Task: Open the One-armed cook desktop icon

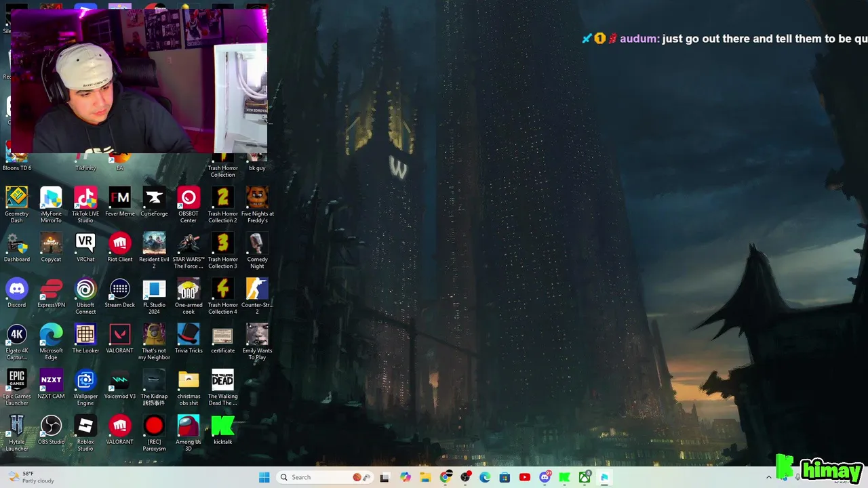Action: 189,296
